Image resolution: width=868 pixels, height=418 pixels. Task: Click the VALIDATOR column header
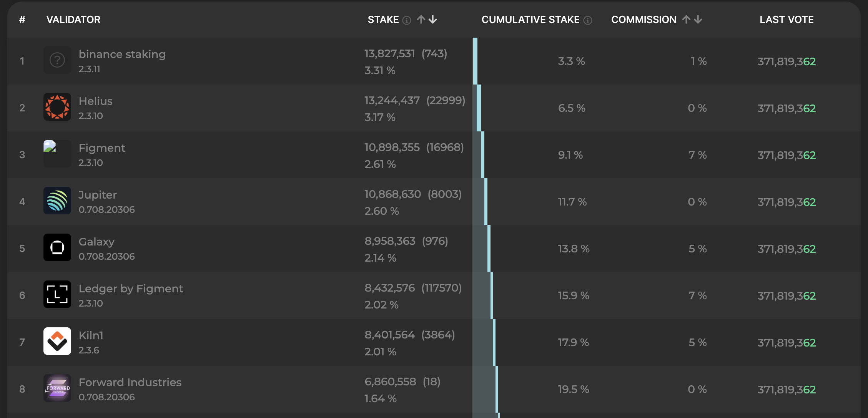coord(73,20)
